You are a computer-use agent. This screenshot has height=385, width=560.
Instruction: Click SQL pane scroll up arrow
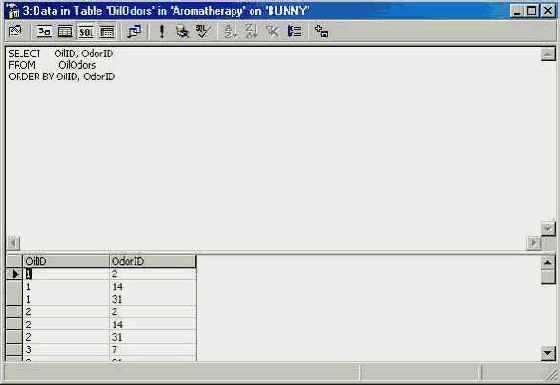548,54
